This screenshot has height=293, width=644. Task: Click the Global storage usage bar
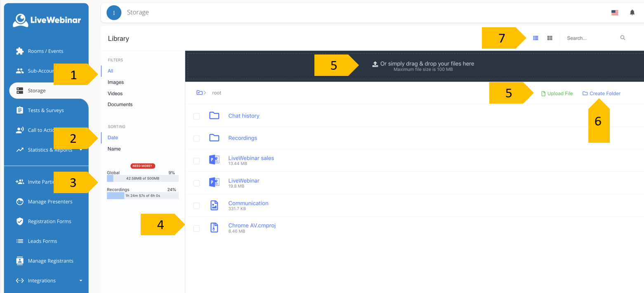point(143,179)
